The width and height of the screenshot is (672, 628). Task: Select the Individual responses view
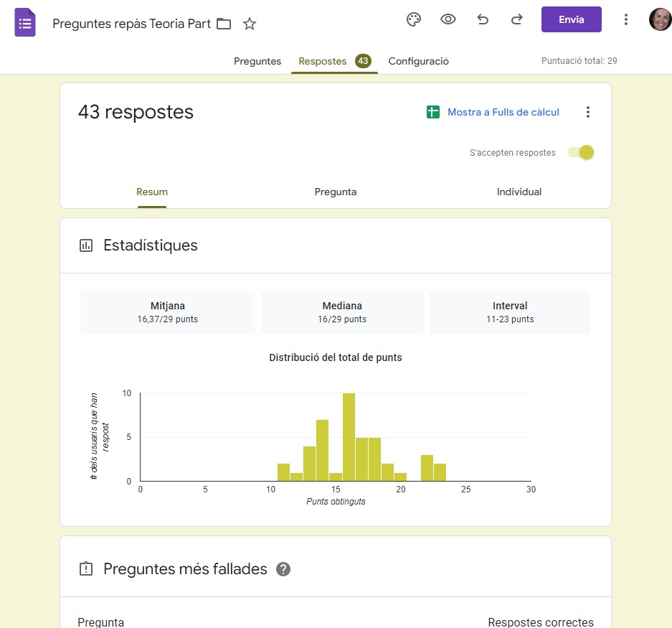(x=519, y=192)
